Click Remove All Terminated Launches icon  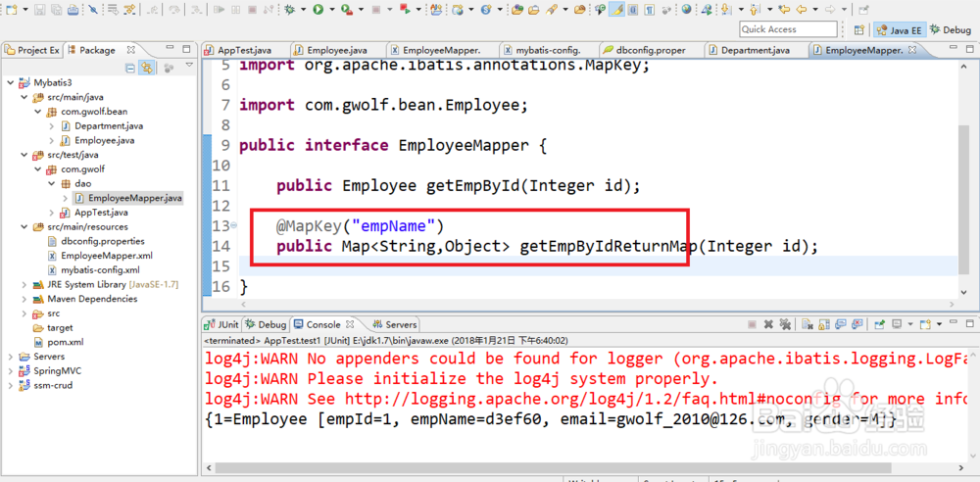[785, 324]
